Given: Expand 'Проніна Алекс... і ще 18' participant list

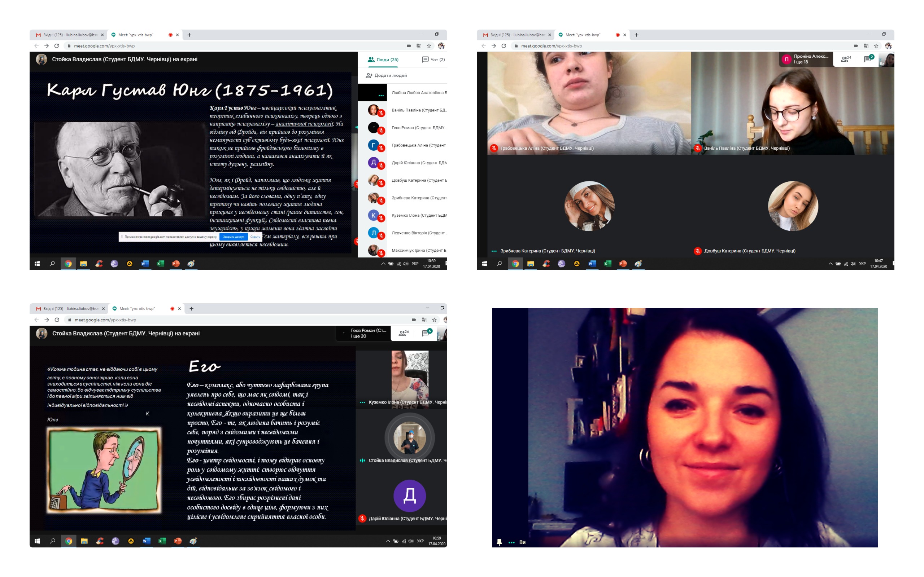Looking at the screenshot, I should point(806,59).
